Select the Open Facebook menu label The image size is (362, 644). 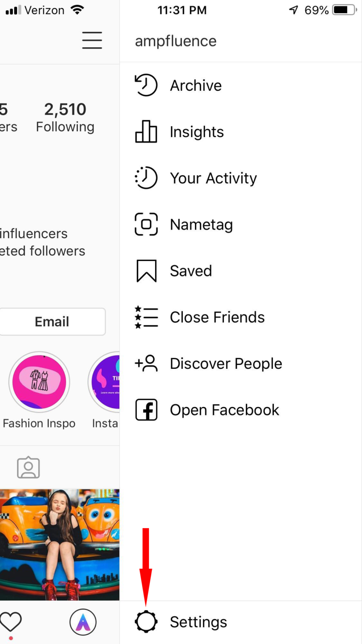coord(224,410)
